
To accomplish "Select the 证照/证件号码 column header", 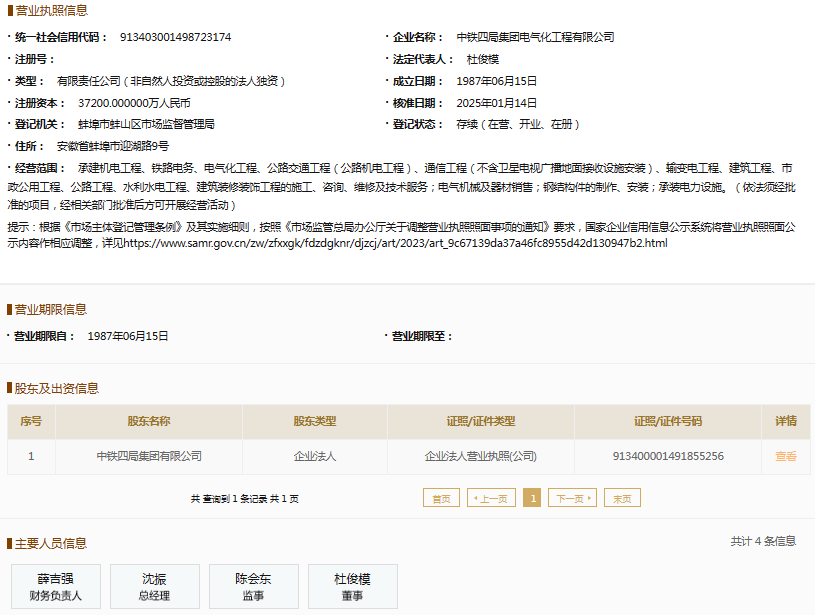I will point(668,422).
